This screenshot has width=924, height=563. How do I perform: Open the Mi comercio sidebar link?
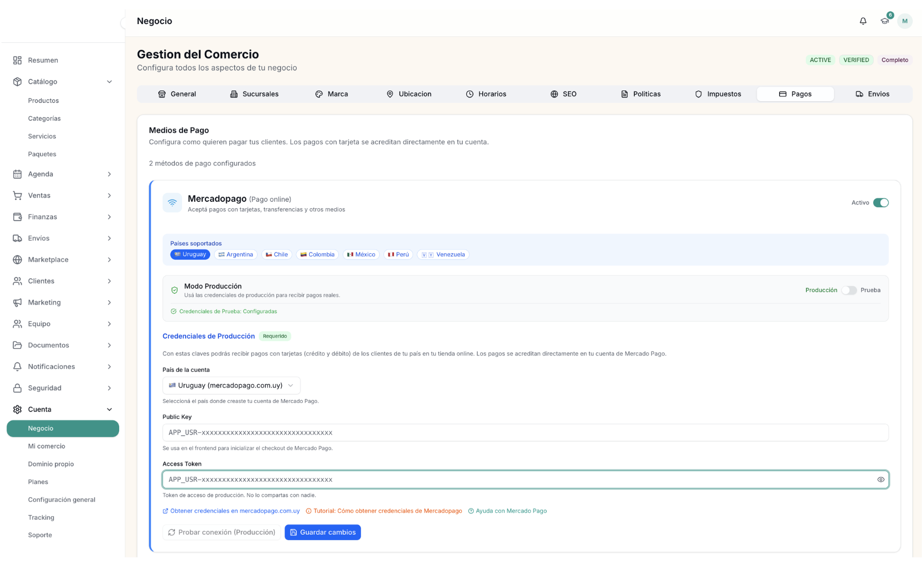point(47,446)
